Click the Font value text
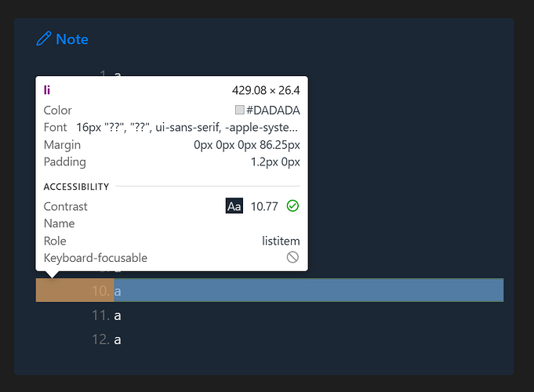The image size is (534, 392). 187,127
